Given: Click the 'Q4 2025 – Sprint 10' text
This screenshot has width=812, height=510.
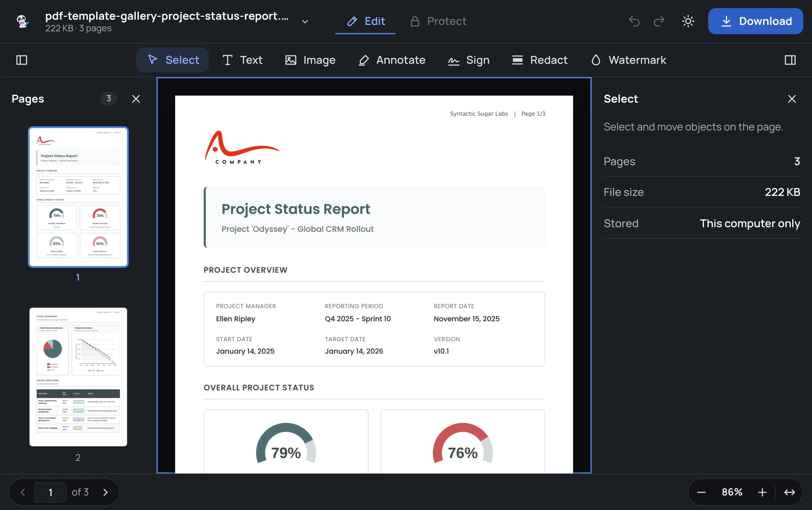Looking at the screenshot, I should point(358,319).
